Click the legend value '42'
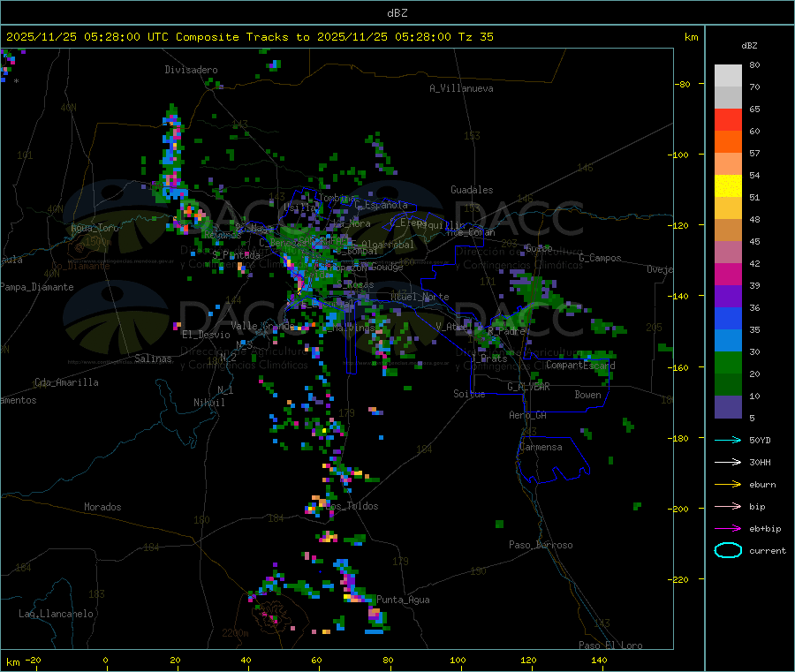The height and width of the screenshot is (672, 795). click(x=754, y=263)
